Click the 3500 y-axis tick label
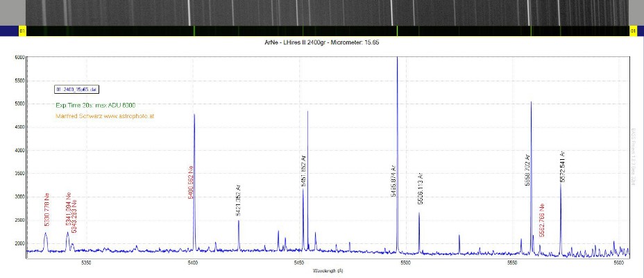Viewport: 644px width, 278px height. point(19,174)
